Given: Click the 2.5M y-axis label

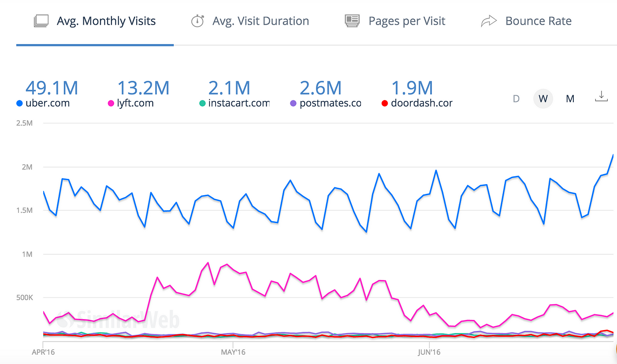Looking at the screenshot, I should point(25,123).
